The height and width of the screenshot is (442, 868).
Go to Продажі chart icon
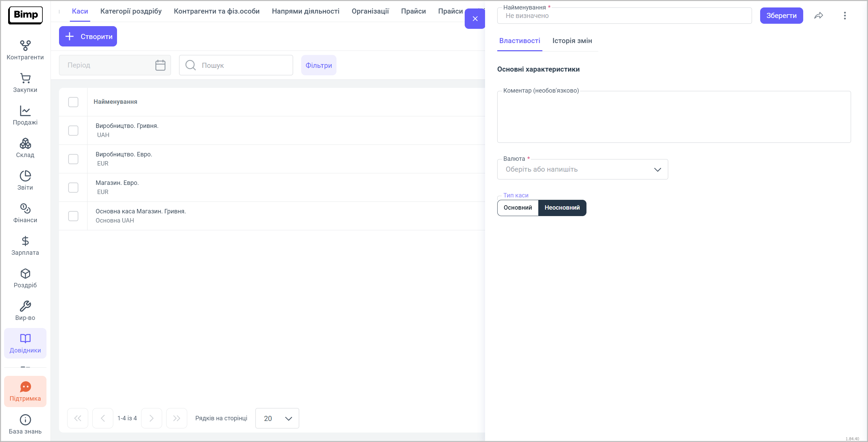point(25,111)
